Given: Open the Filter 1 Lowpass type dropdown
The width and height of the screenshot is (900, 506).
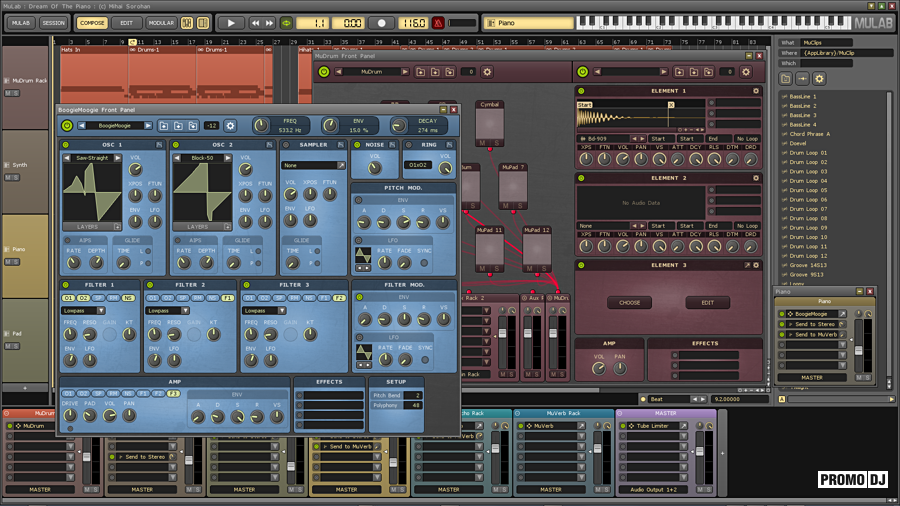Looking at the screenshot, I should click(x=84, y=310).
